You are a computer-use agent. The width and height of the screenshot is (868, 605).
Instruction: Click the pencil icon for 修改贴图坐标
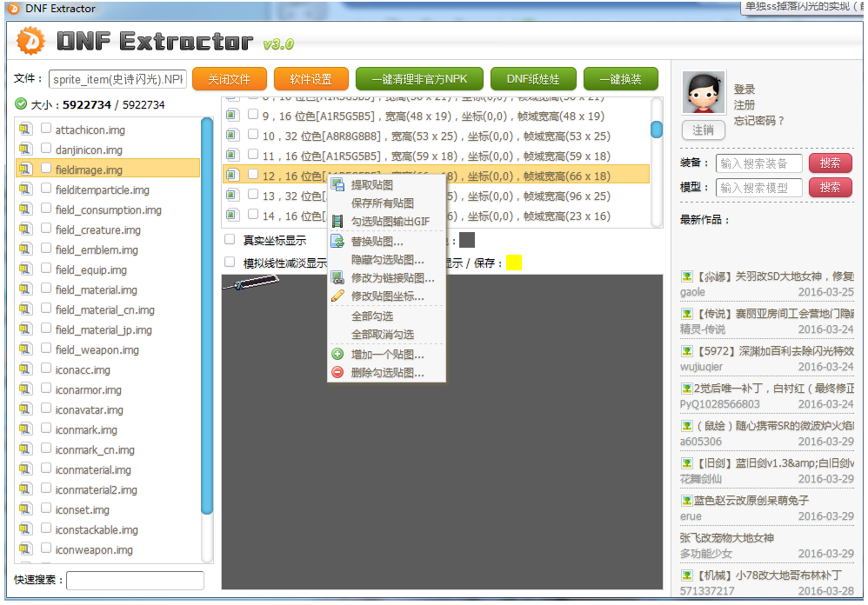tap(337, 296)
